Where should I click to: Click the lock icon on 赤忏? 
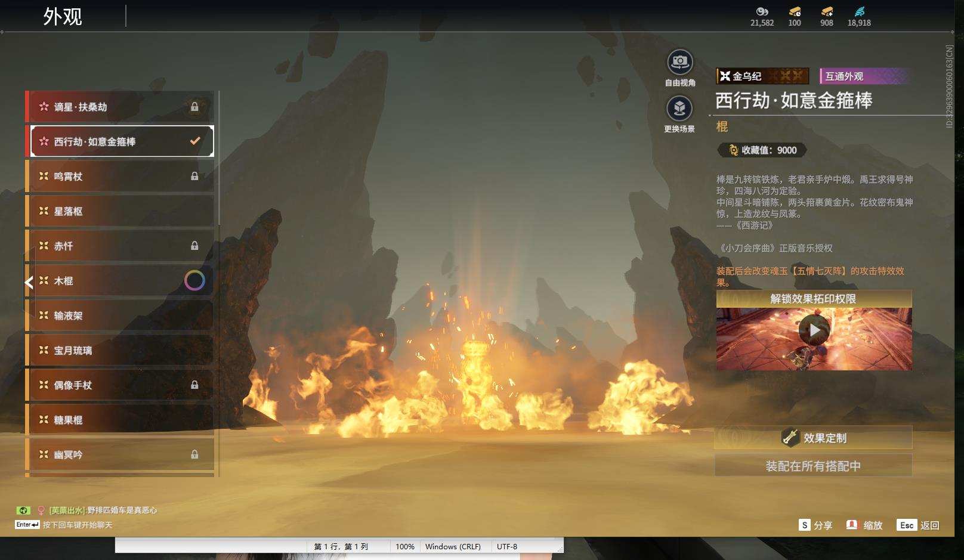[194, 246]
